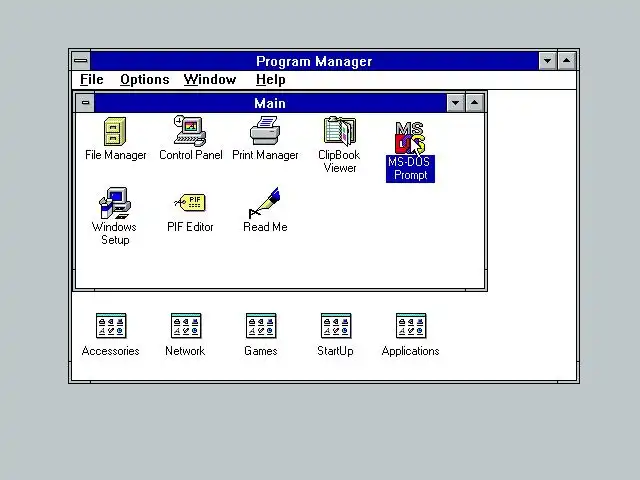640x480 pixels.
Task: Select the StartUp program group icon
Action: click(336, 326)
